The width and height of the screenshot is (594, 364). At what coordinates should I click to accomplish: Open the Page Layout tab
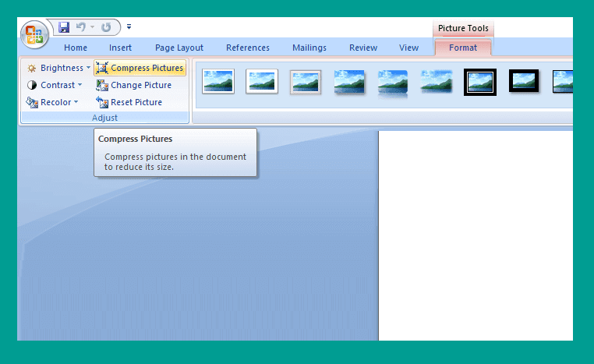[x=179, y=48]
